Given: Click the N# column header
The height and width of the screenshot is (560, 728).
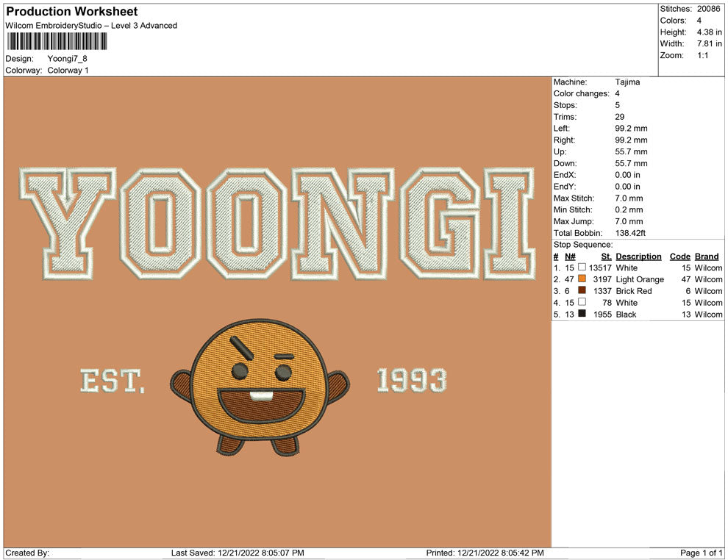Looking at the screenshot, I should click(570, 256).
